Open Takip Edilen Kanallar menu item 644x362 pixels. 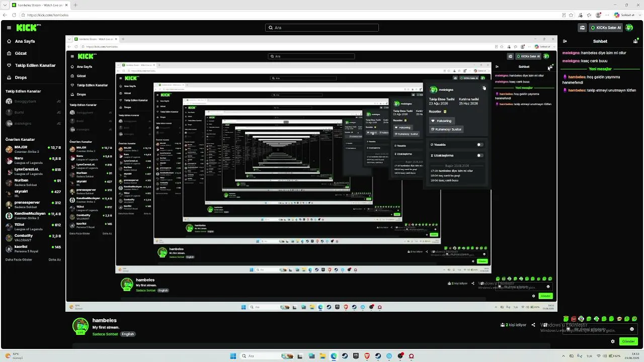coord(35,65)
